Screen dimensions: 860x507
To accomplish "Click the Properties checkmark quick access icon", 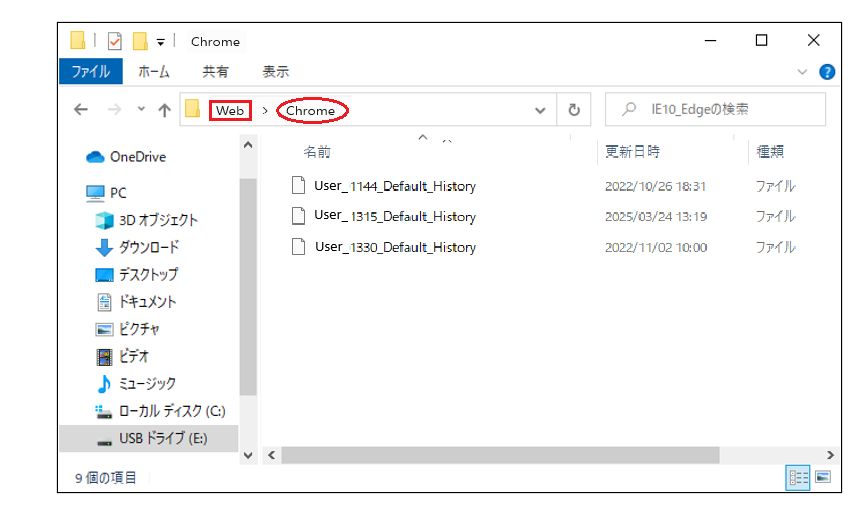I will pos(115,41).
